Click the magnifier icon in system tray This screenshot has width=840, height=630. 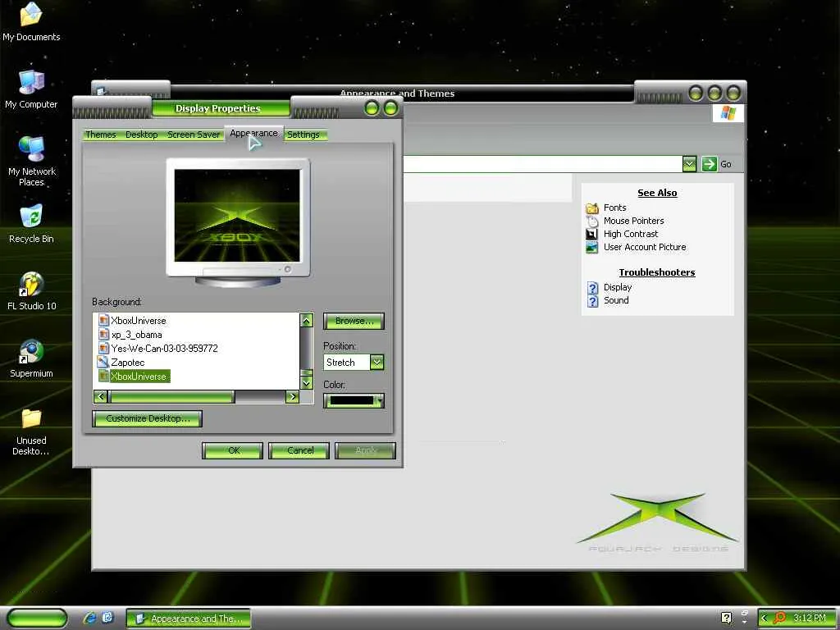tap(780, 619)
